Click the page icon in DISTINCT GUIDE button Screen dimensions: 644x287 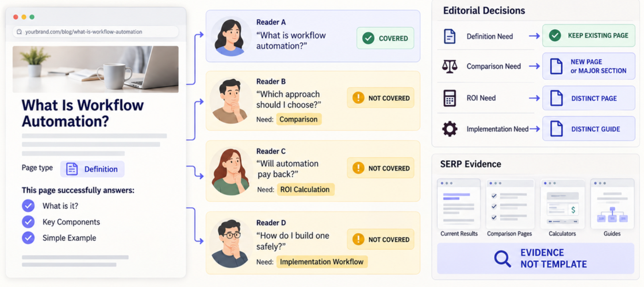556,129
